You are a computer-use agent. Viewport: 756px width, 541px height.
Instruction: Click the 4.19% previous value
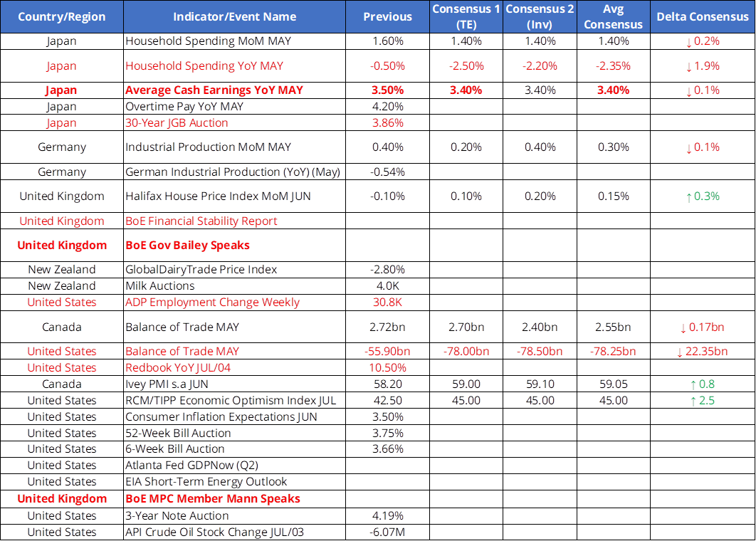click(388, 516)
